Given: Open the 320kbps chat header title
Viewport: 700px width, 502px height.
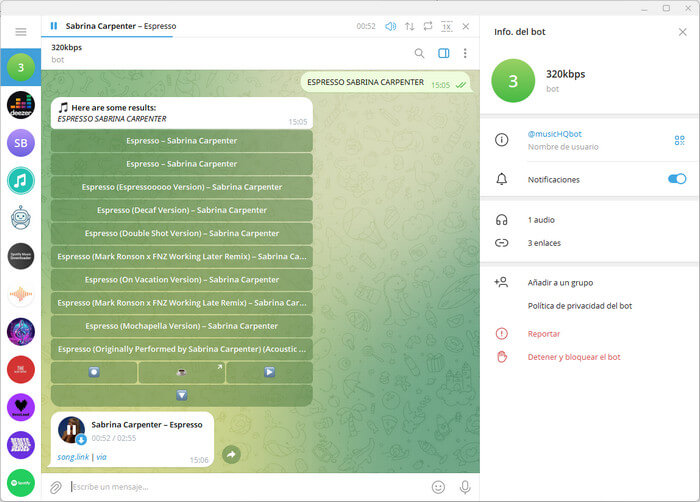Looking at the screenshot, I should click(67, 47).
